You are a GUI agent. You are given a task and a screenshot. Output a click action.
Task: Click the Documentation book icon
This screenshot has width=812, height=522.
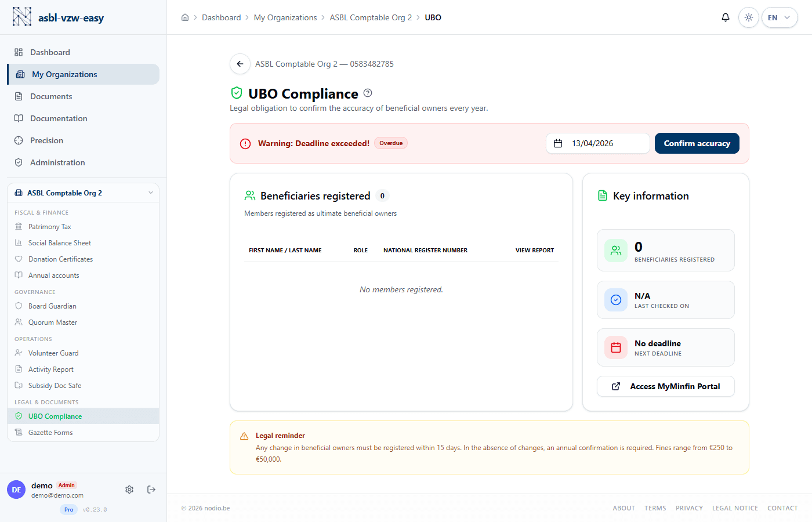point(19,118)
